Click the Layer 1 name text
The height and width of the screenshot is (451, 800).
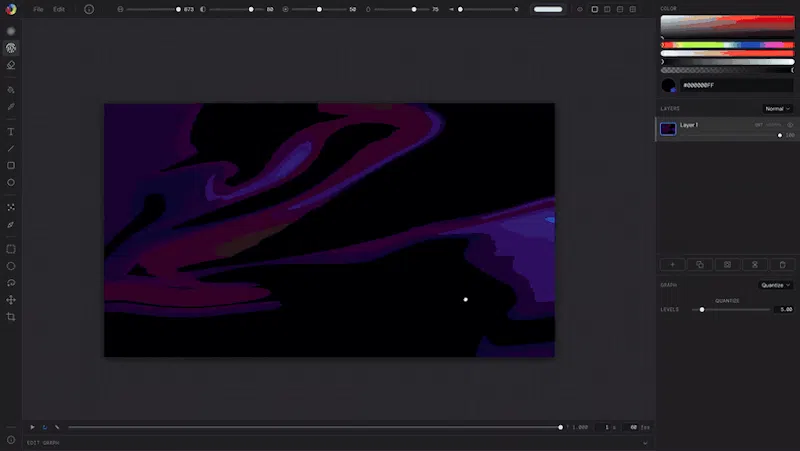click(x=689, y=125)
